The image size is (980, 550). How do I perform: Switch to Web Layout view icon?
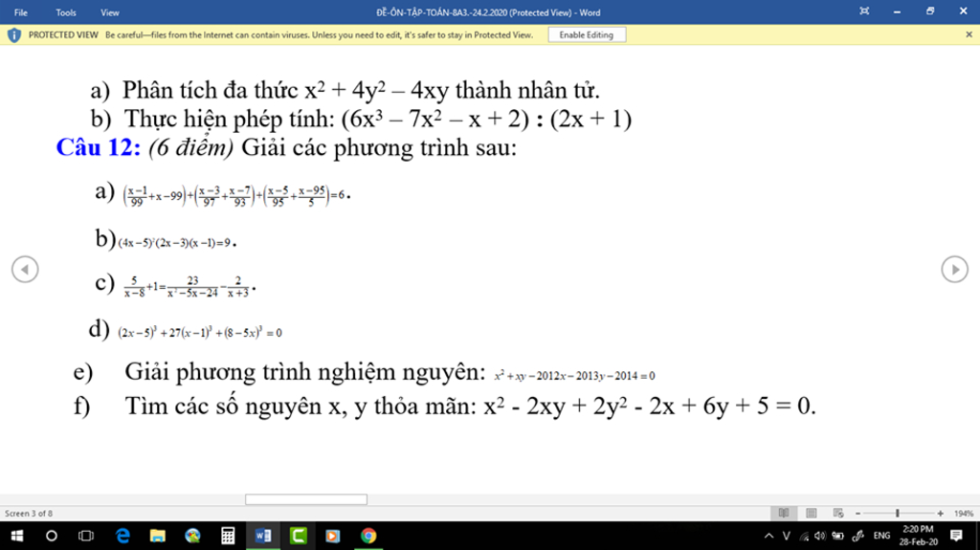tap(838, 513)
